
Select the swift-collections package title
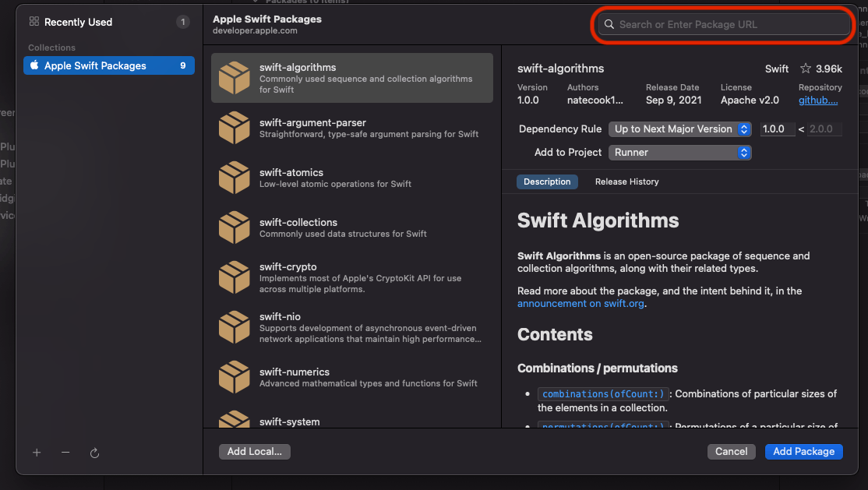[x=298, y=222]
